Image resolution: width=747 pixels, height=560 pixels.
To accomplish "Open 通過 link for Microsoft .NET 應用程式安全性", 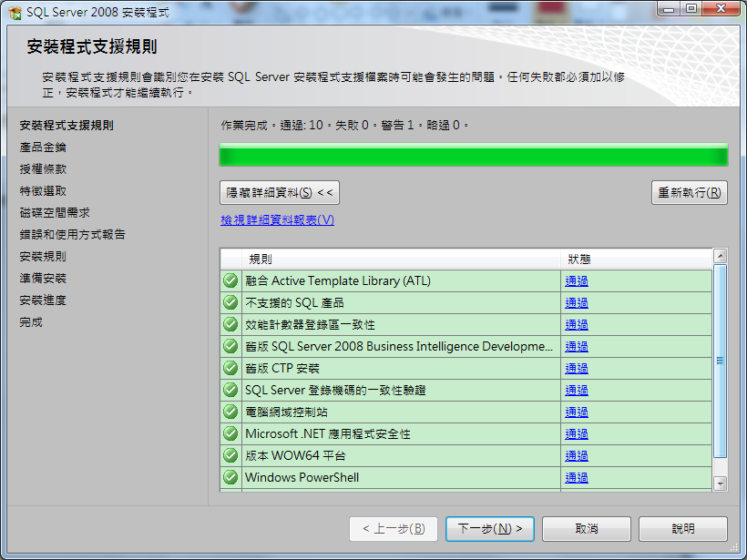I will coord(577,433).
